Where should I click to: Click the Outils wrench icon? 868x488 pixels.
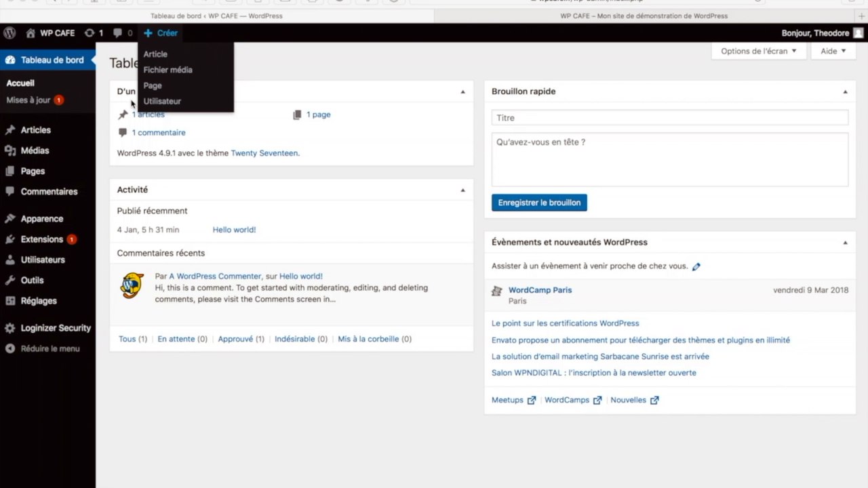tap(10, 280)
